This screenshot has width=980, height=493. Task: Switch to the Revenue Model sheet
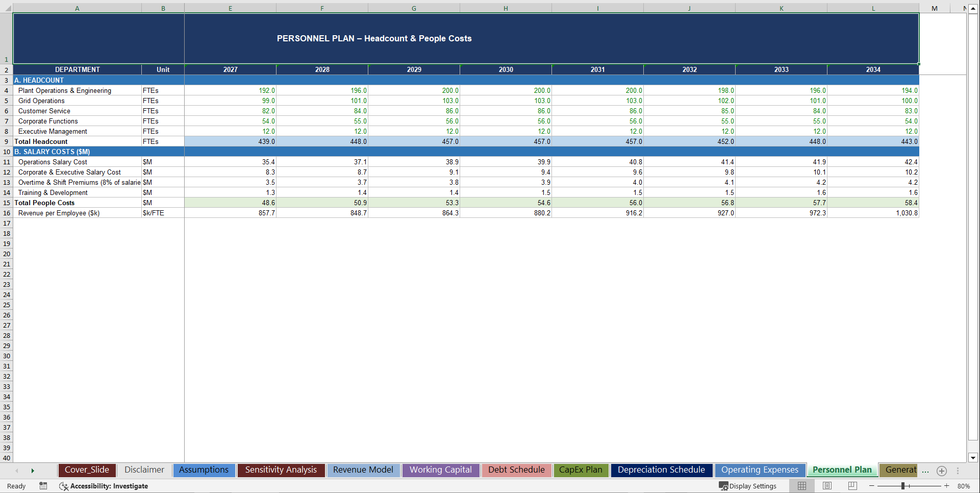[x=363, y=470]
